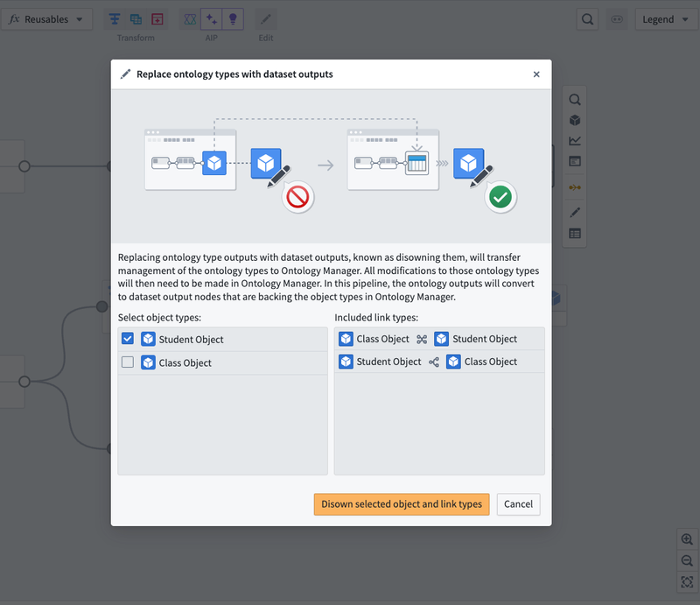Open the Reusables dropdown
Screen dimensions: 700x605
pyautogui.click(x=46, y=19)
